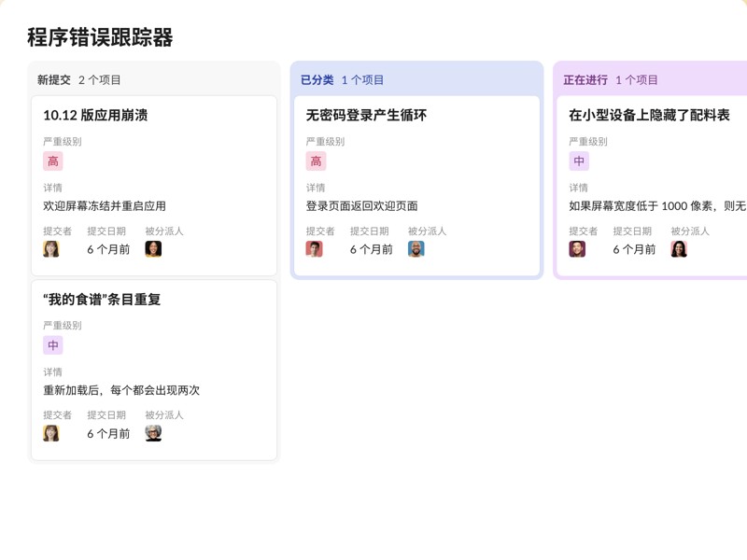
Task: Click the 高 severity badge on the crash card
Action: [x=53, y=161]
